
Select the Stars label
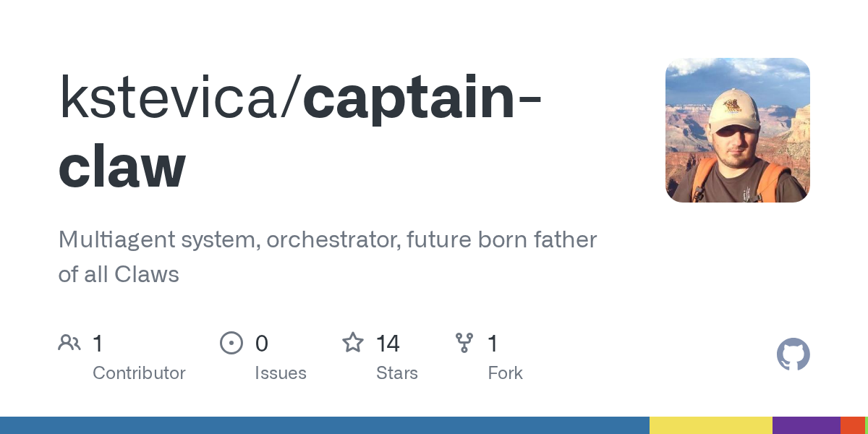point(397,373)
